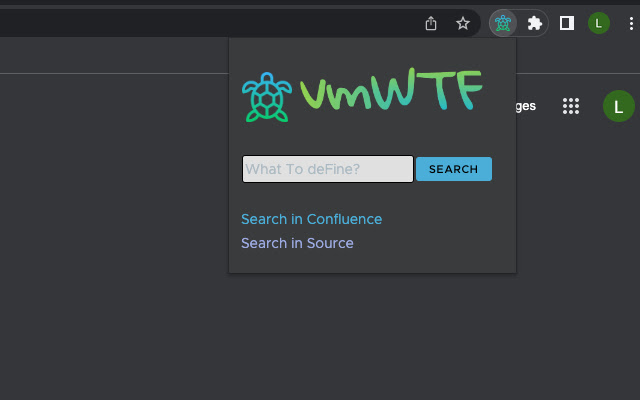Image resolution: width=640 pixels, height=400 pixels.
Task: Open the Google apps grid
Action: (571, 106)
